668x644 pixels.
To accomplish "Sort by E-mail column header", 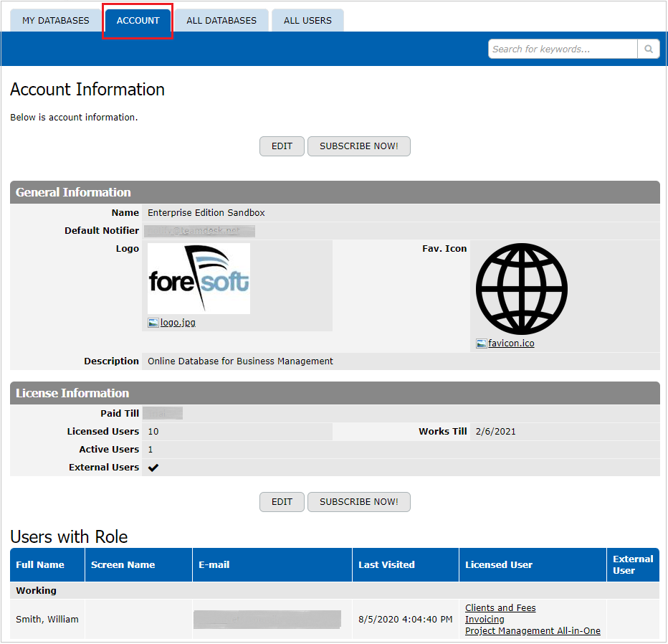I will [272, 564].
